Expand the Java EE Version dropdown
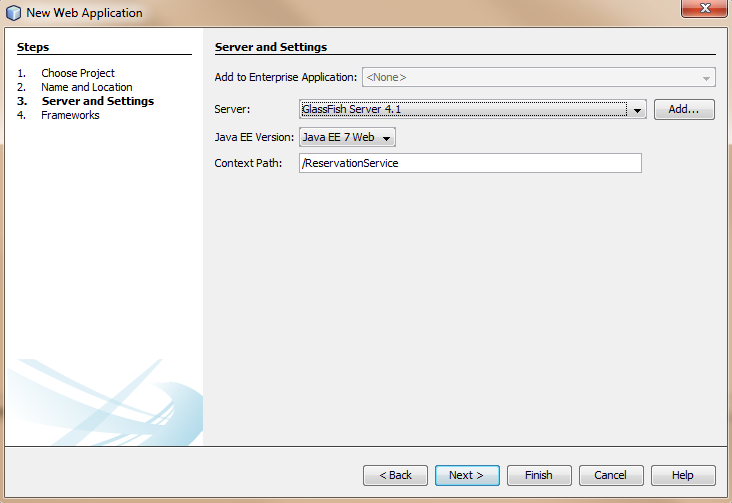This screenshot has width=732, height=503. pos(347,137)
